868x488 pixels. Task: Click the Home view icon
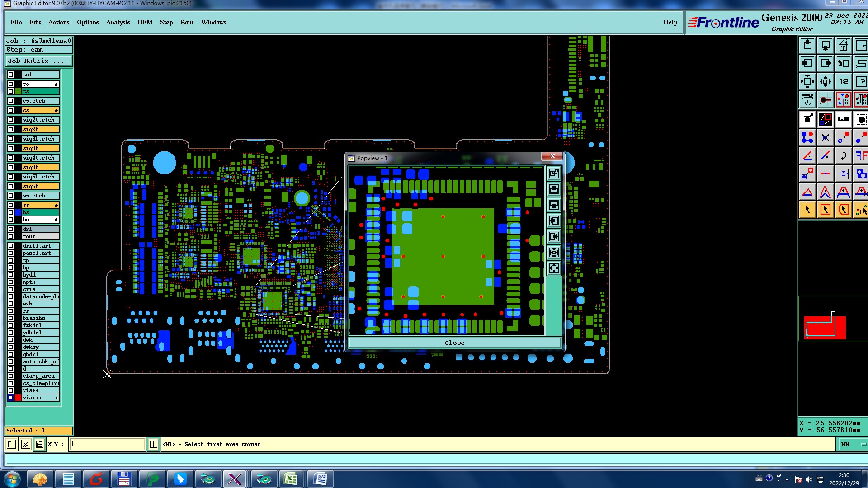tap(843, 46)
